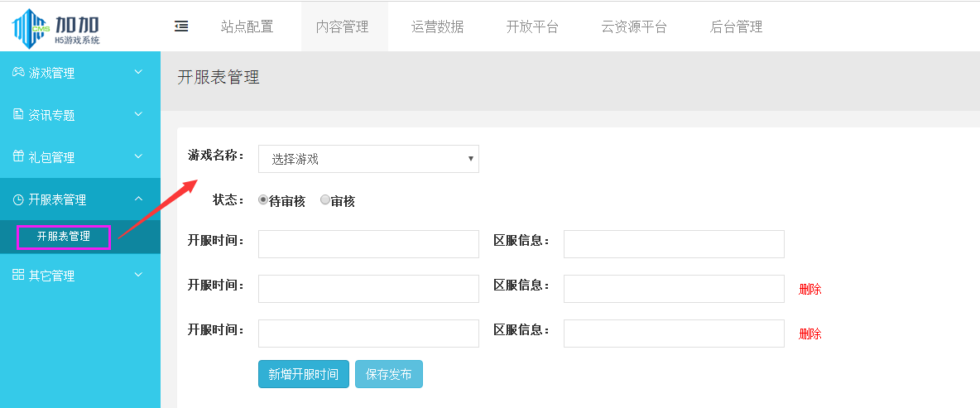Select the 待审核 radio button
980x408 pixels.
coord(263,200)
